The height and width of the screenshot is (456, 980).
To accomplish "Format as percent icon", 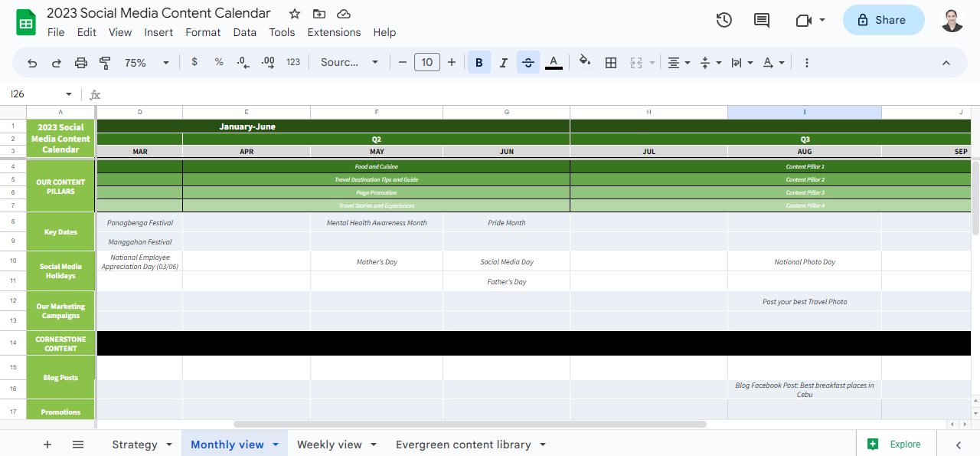I will [219, 62].
